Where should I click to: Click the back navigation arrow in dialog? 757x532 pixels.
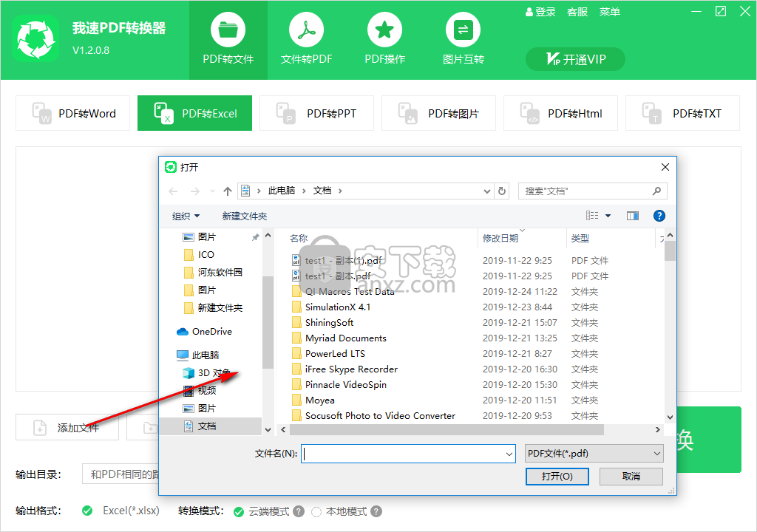click(x=173, y=191)
